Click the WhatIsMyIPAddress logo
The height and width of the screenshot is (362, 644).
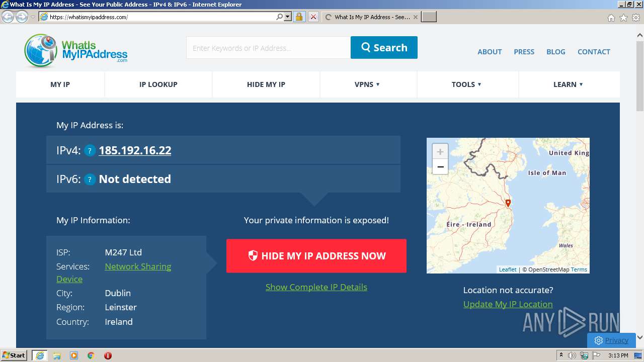click(x=75, y=51)
